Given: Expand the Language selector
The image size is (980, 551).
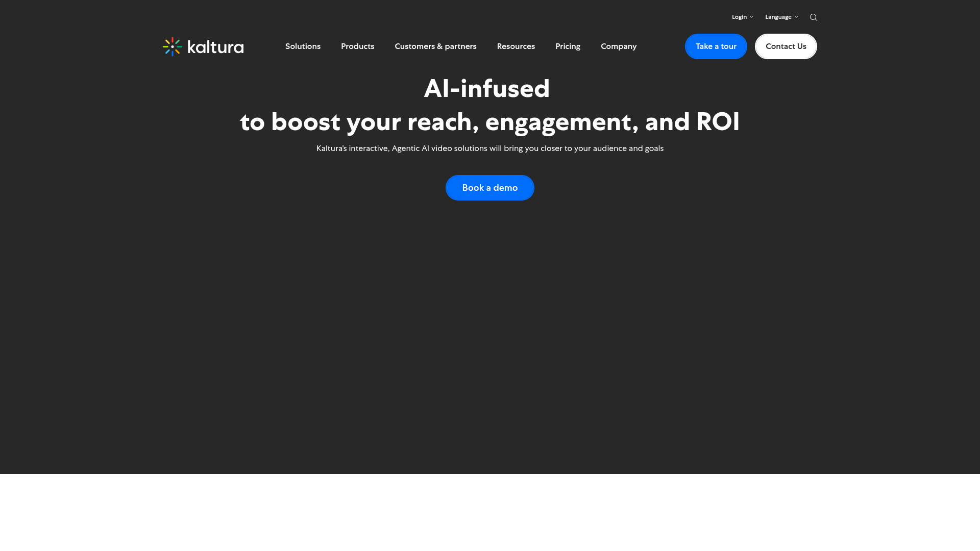Looking at the screenshot, I should click(x=781, y=17).
